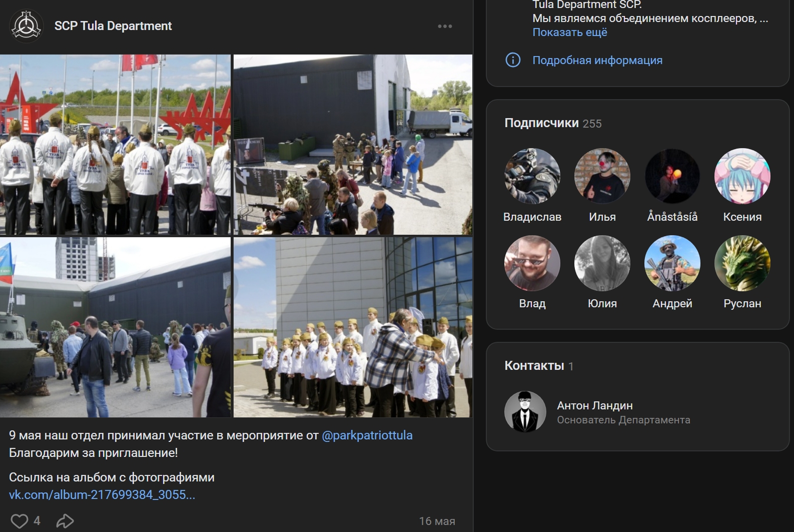794x532 pixels.
Task: Open Ånåståsíå's subscriber avatar
Action: coord(672,176)
